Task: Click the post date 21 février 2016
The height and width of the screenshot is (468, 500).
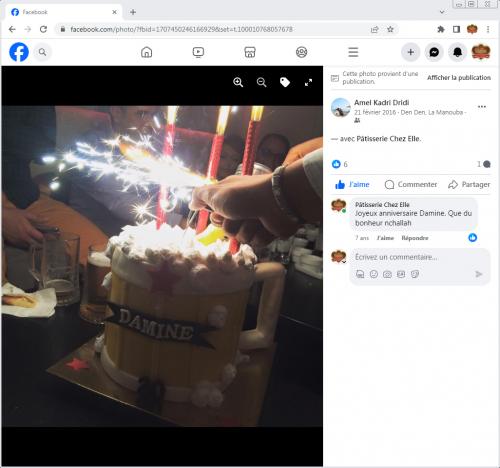Action: tap(375, 112)
